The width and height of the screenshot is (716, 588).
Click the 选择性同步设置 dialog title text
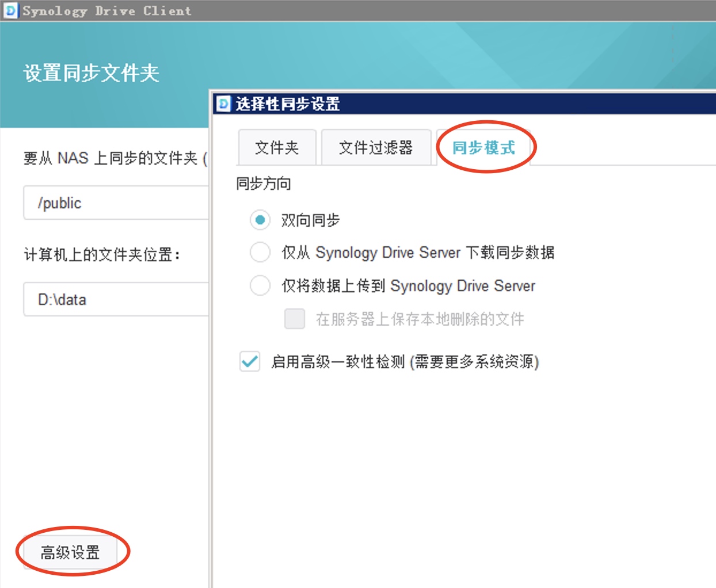[x=287, y=104]
